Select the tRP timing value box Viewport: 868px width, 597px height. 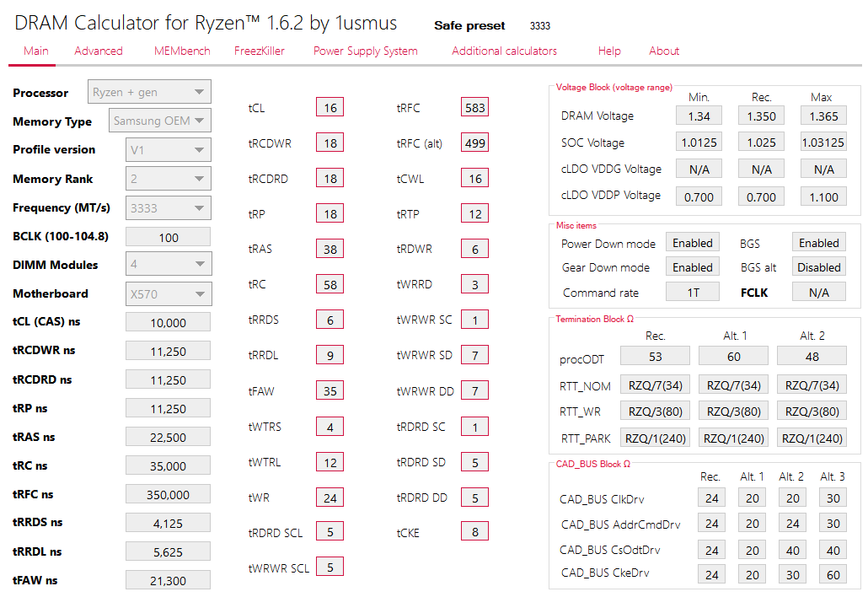click(x=330, y=214)
